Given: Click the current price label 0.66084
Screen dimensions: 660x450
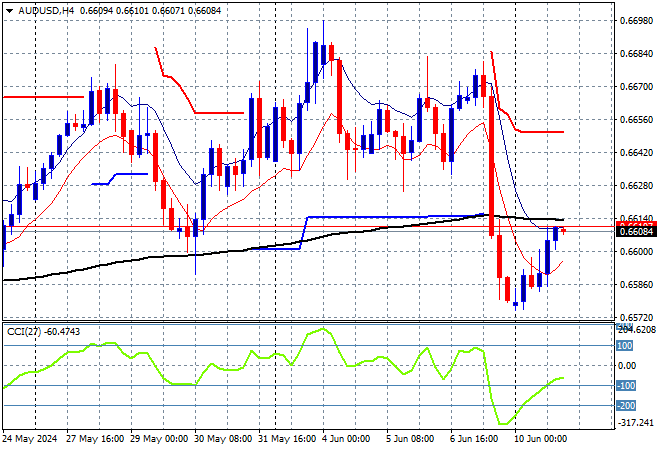Looking at the screenshot, I should 636,232.
